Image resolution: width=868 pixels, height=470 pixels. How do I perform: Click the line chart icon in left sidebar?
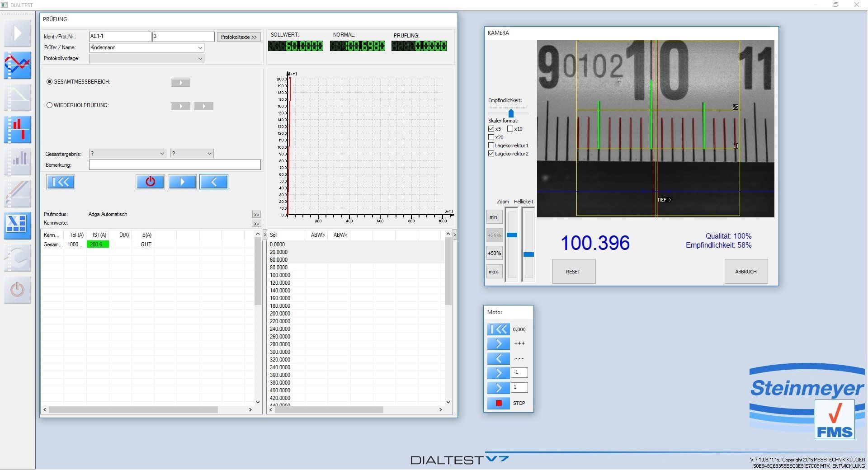pyautogui.click(x=17, y=66)
